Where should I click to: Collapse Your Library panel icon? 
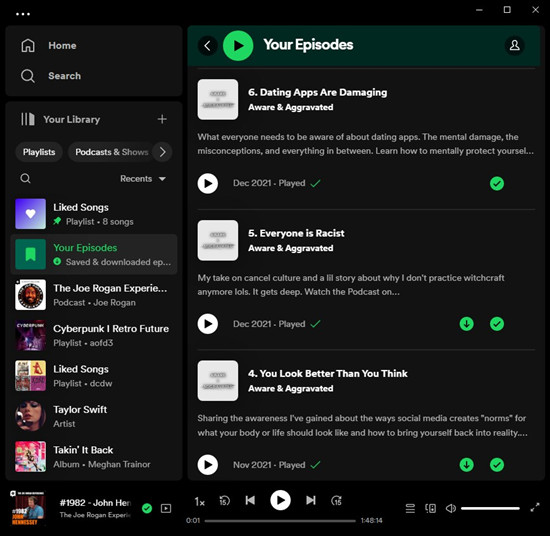[27, 119]
